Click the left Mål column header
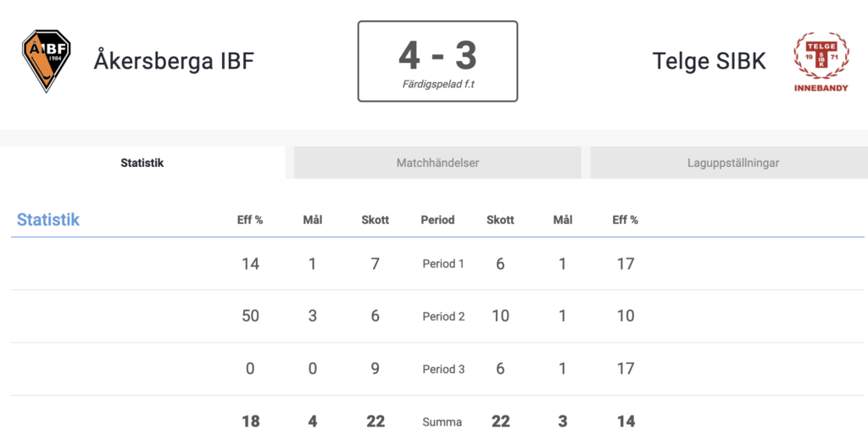 (313, 220)
